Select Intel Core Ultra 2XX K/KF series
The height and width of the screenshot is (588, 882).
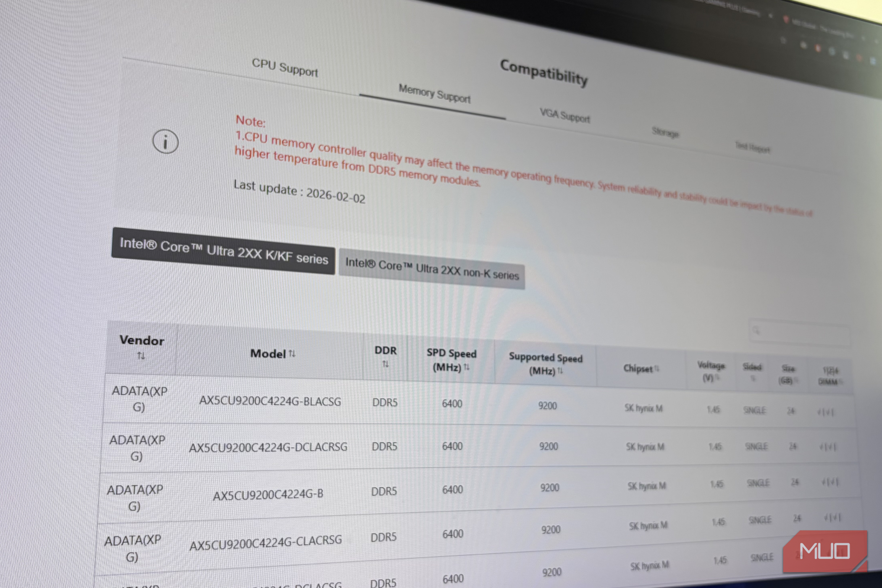(x=223, y=251)
